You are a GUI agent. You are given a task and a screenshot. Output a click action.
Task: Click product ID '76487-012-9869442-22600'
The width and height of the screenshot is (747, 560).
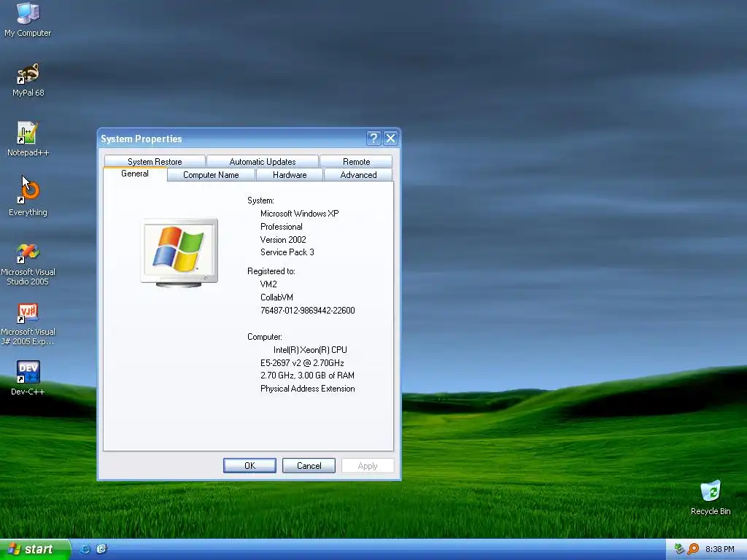pyautogui.click(x=308, y=311)
